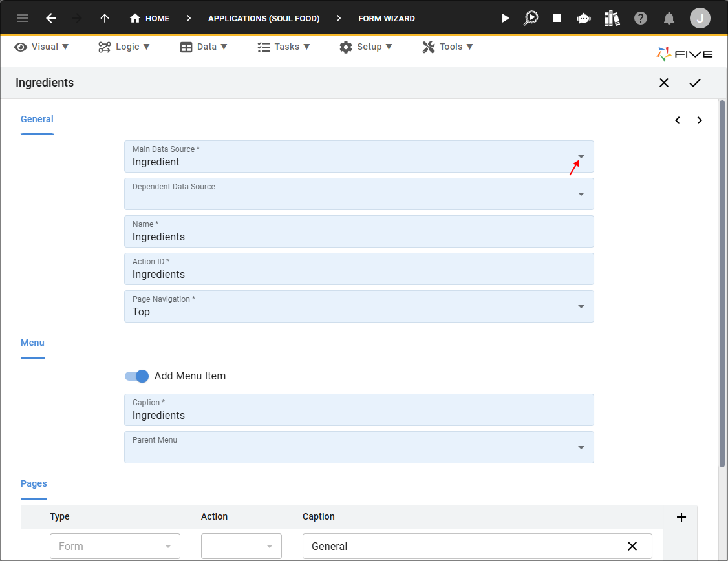728x561 pixels.
Task: Click the Action ID input field
Action: tap(359, 269)
